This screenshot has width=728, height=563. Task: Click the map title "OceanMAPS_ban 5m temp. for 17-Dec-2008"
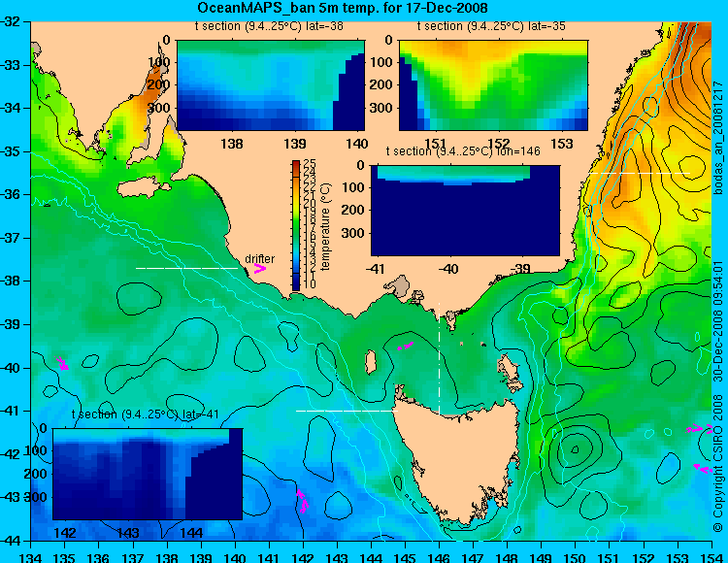pos(343,8)
